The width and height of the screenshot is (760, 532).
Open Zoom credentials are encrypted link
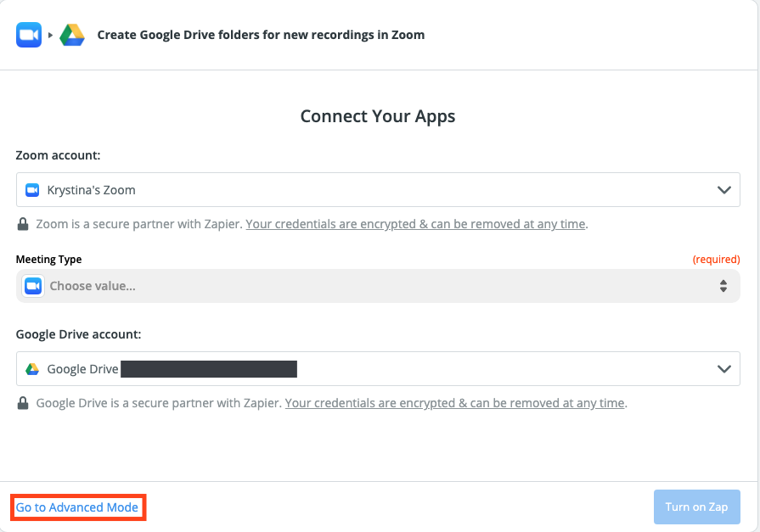click(415, 224)
